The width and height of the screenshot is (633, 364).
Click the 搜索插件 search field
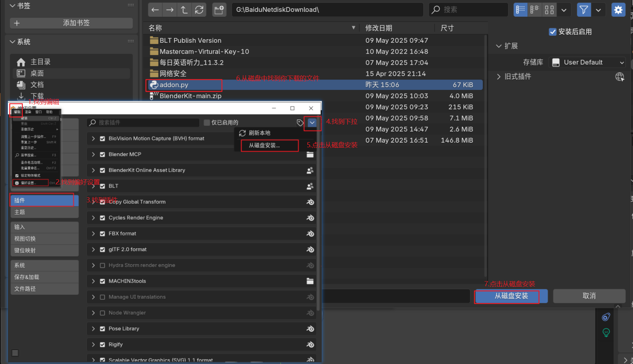tap(143, 123)
